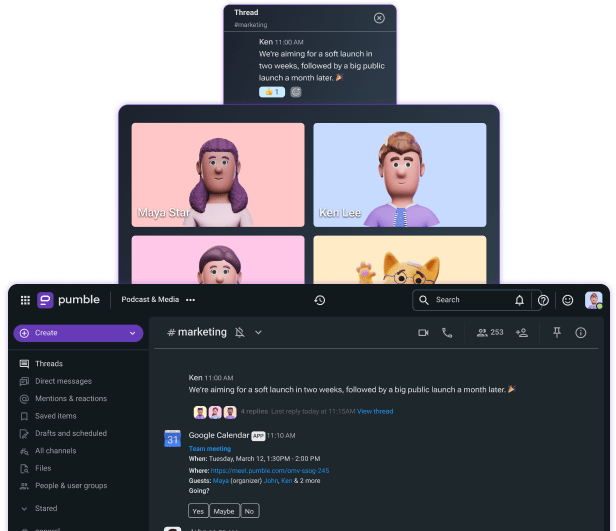The image size is (616, 531).
Task: Click first reply avatar under Ken's message
Action: point(200,412)
